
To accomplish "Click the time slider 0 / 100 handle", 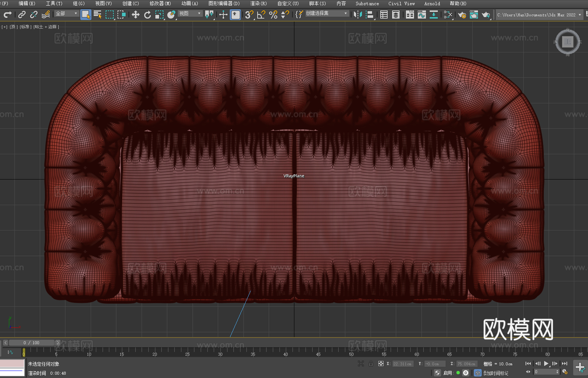I will click(x=32, y=343).
